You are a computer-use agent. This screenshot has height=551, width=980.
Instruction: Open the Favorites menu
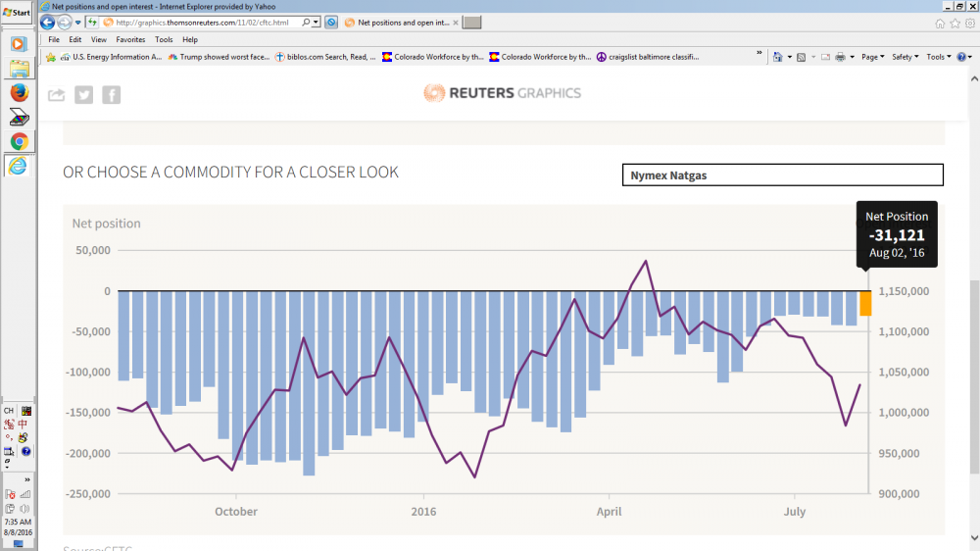[130, 40]
